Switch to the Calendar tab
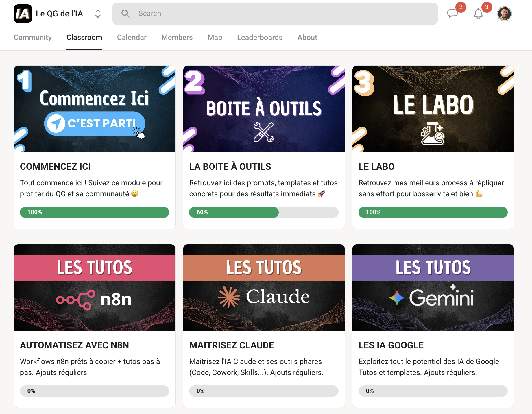The height and width of the screenshot is (414, 532). tap(132, 37)
